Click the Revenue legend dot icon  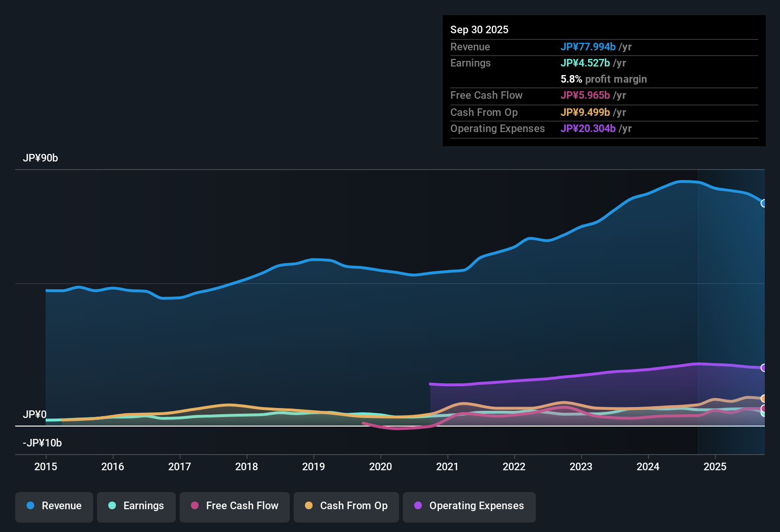[30, 506]
